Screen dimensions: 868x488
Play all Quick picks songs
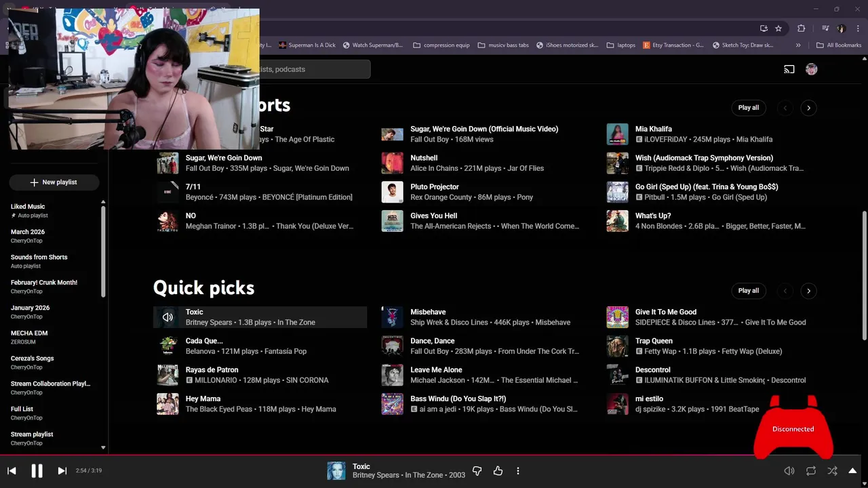(x=749, y=291)
